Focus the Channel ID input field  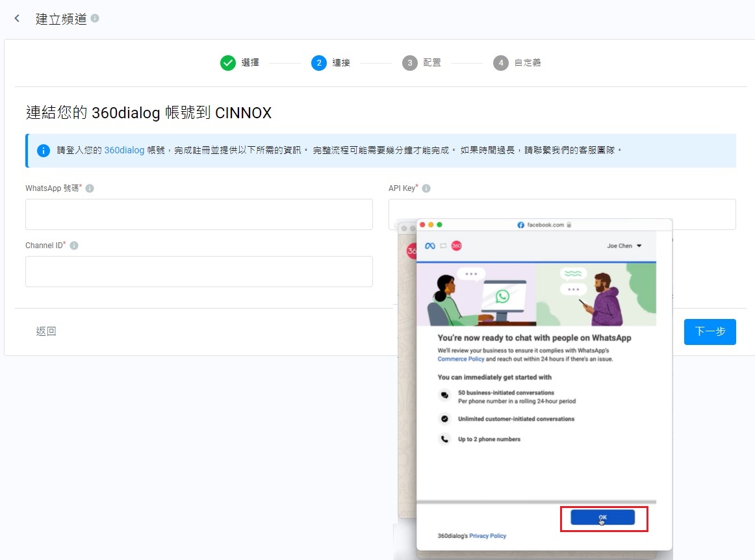pyautogui.click(x=199, y=272)
